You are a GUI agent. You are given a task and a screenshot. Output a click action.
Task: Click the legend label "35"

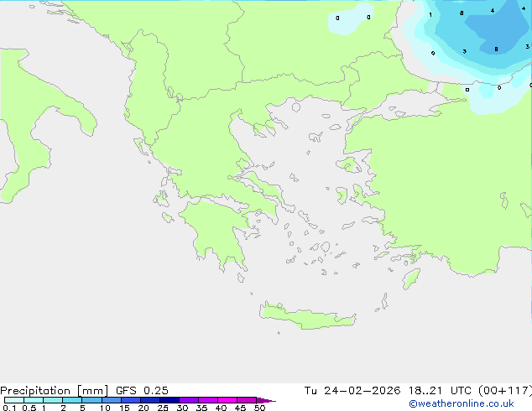tap(201, 408)
